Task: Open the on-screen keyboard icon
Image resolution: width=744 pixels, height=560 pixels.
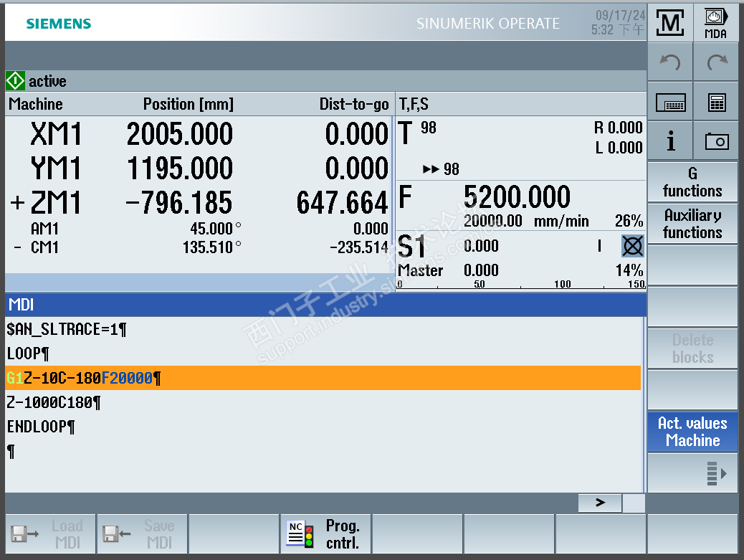Action: click(x=670, y=103)
